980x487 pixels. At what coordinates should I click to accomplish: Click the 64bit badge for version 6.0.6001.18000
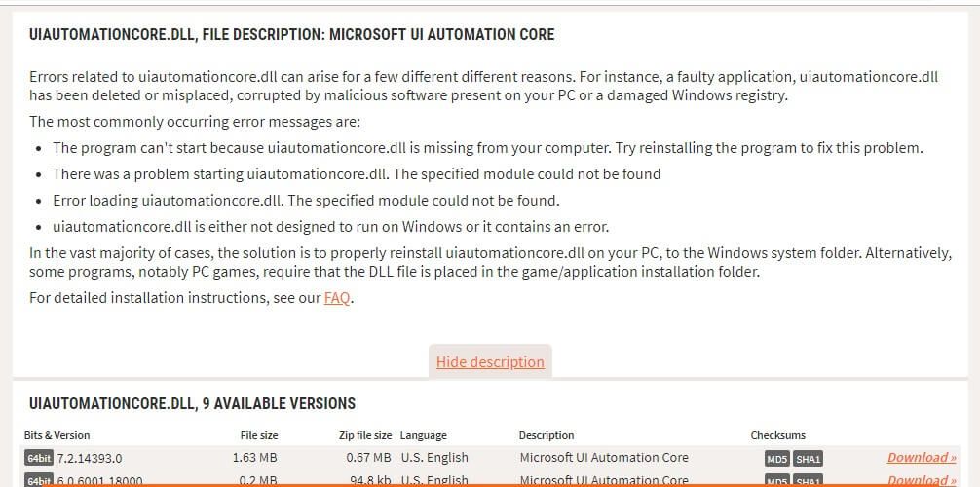(39, 481)
